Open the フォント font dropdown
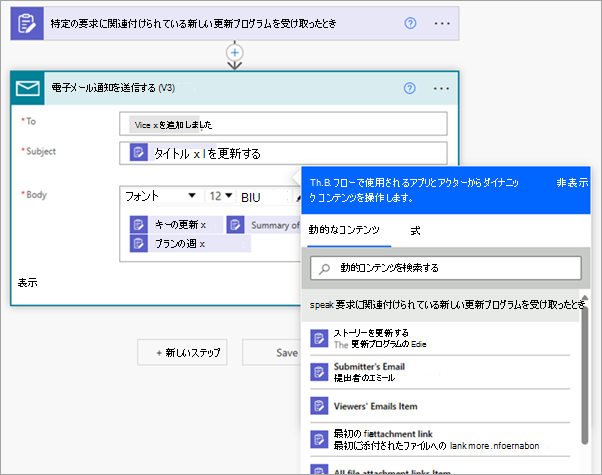Screen dimensions: 602x475 point(161,196)
